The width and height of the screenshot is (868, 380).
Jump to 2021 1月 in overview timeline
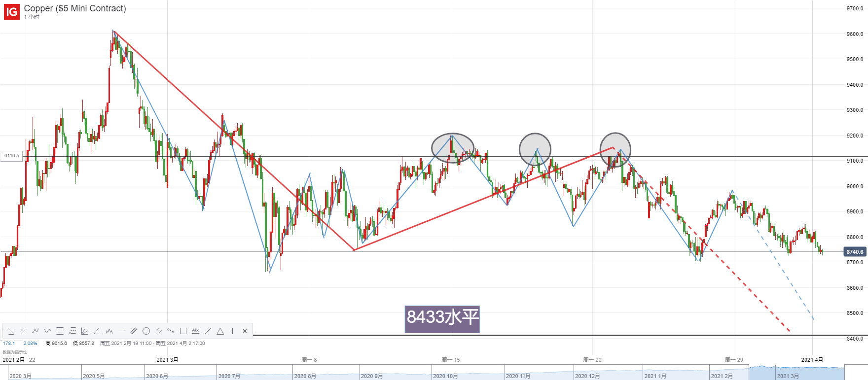(x=655, y=376)
